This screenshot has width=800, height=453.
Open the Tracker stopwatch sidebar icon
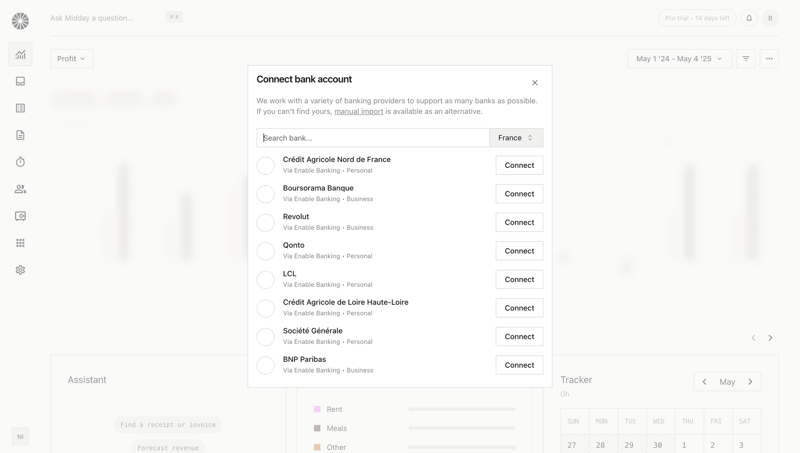[x=20, y=162]
